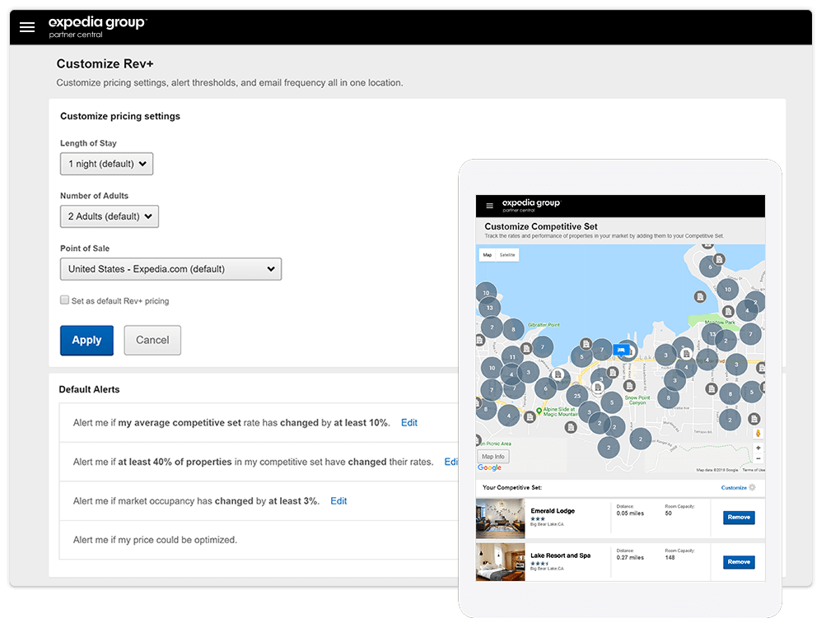Click the Expedia Group Partner Central logo
Screen dimensions: 840x632
pyautogui.click(x=96, y=26)
